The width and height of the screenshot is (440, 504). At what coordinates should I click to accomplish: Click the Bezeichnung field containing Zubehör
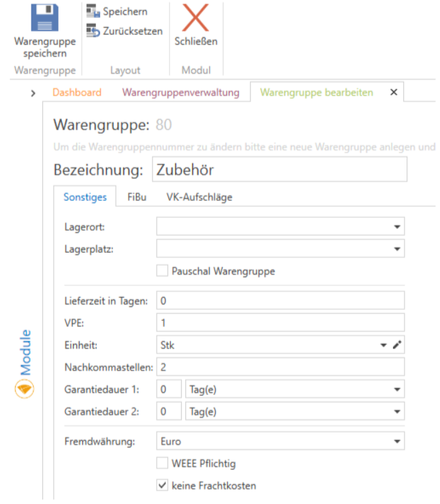pyautogui.click(x=279, y=170)
